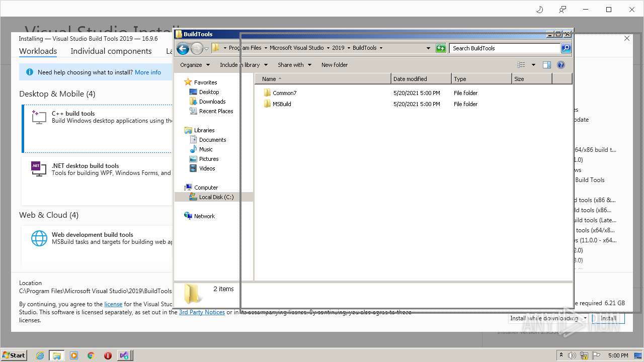Screen dimensions: 644x362
Task: Open Google Chrome from taskbar
Action: (91, 355)
